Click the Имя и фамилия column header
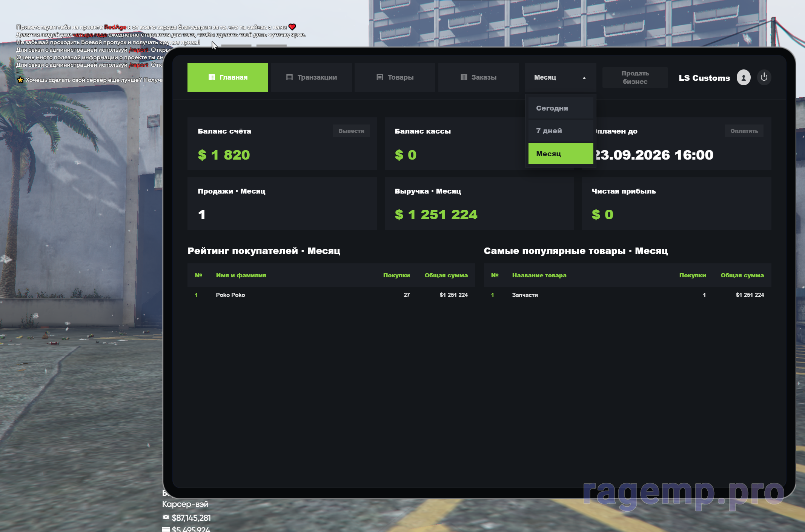 pos(241,275)
